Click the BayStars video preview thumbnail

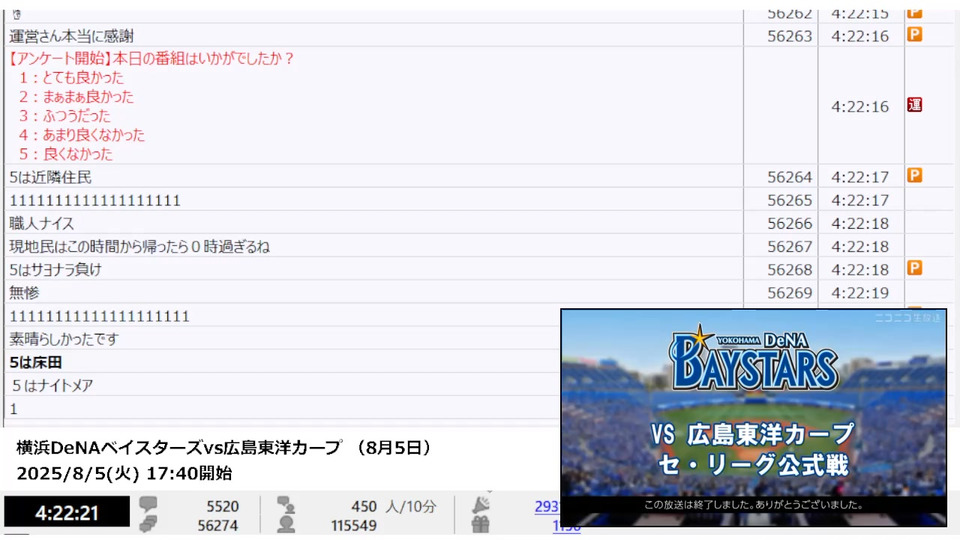pyautogui.click(x=754, y=417)
